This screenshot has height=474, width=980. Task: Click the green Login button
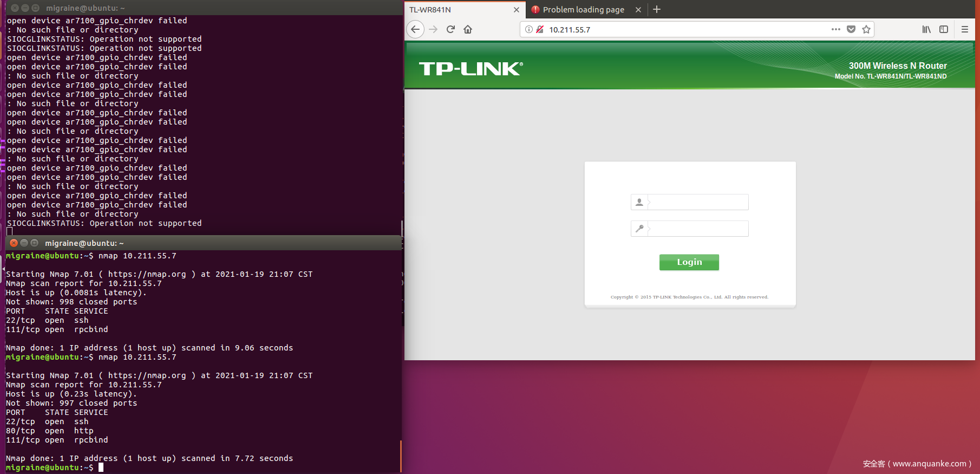689,262
